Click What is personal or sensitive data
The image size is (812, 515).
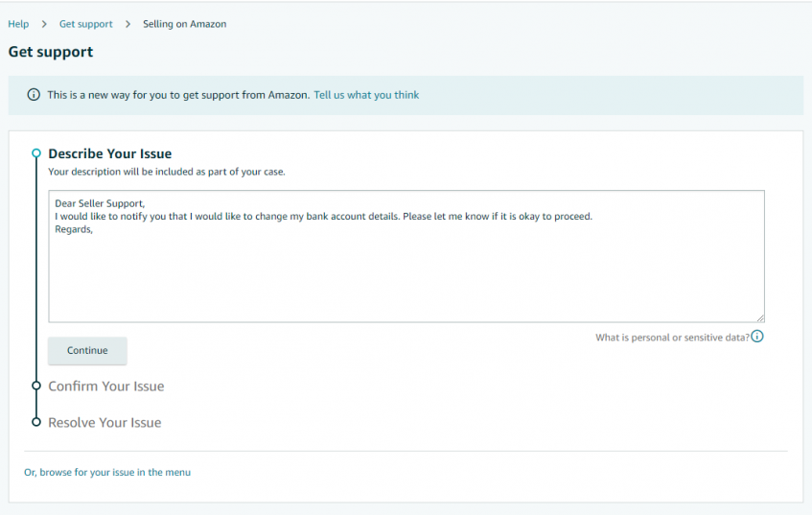coord(672,338)
